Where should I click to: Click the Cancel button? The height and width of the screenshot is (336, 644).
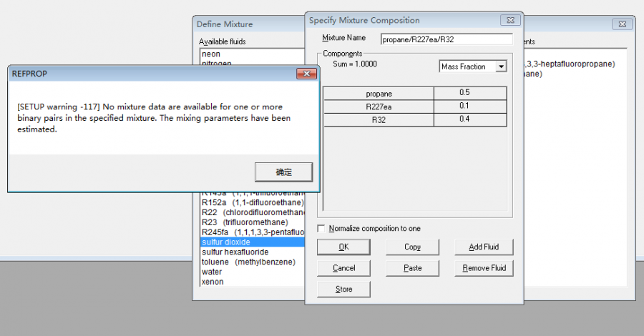coord(343,268)
